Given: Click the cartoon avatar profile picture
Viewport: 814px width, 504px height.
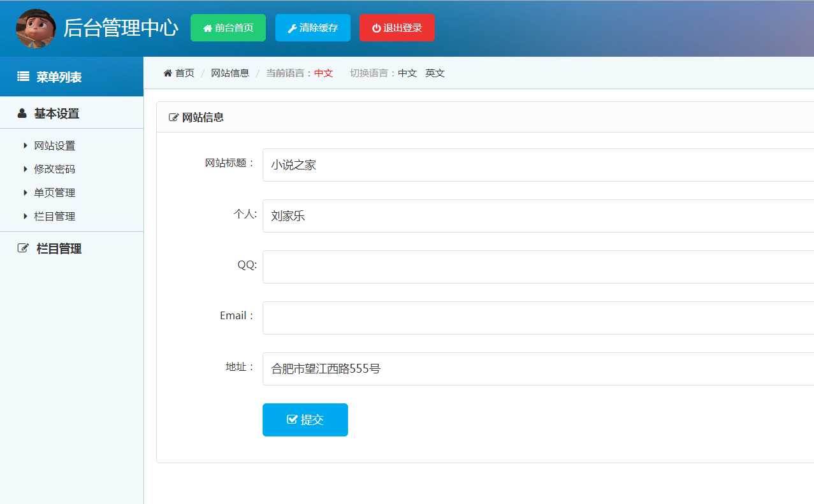Looking at the screenshot, I should point(36,28).
